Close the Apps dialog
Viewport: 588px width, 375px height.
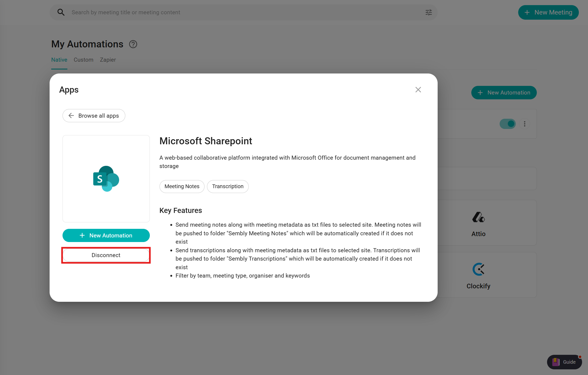click(x=418, y=90)
